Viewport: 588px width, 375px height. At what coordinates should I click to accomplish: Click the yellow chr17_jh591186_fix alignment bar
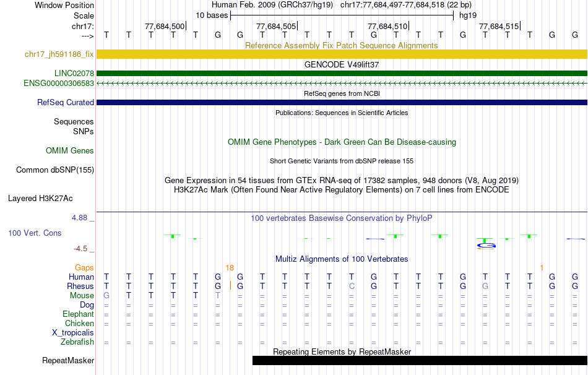[x=342, y=54]
